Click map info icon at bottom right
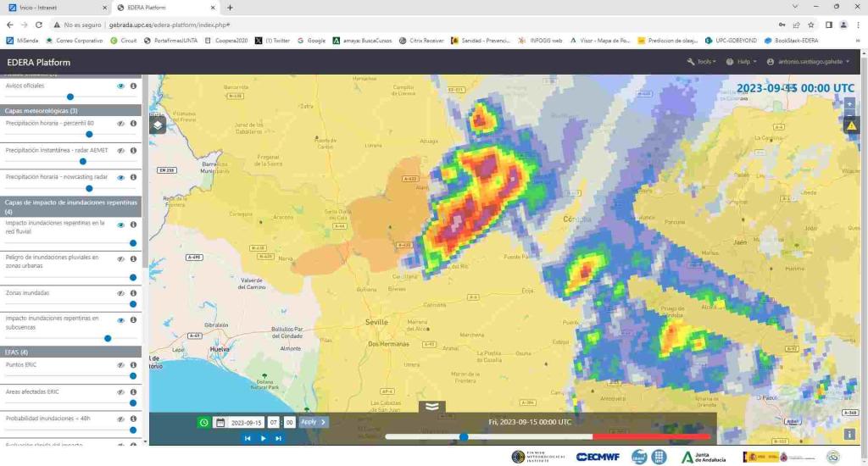Screen dimensions: 868x466 click(850, 434)
